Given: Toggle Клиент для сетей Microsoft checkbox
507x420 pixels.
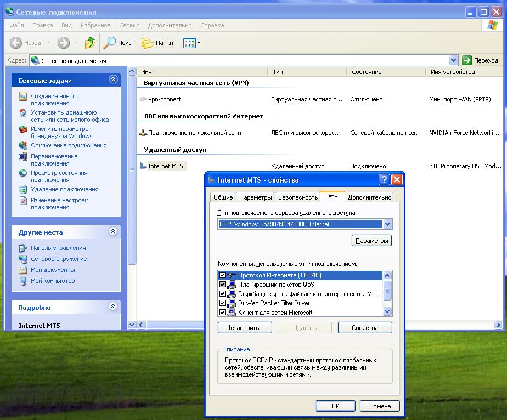Looking at the screenshot, I should click(222, 313).
